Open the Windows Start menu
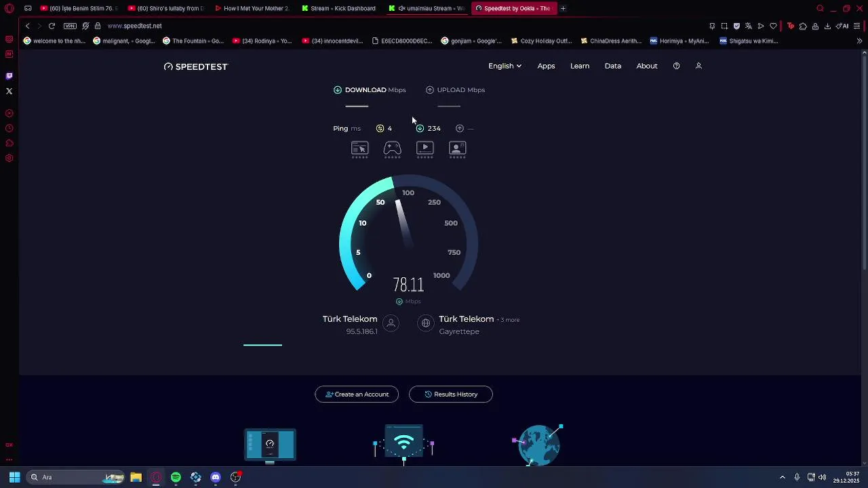Screen dimensions: 868x488 point(14,477)
